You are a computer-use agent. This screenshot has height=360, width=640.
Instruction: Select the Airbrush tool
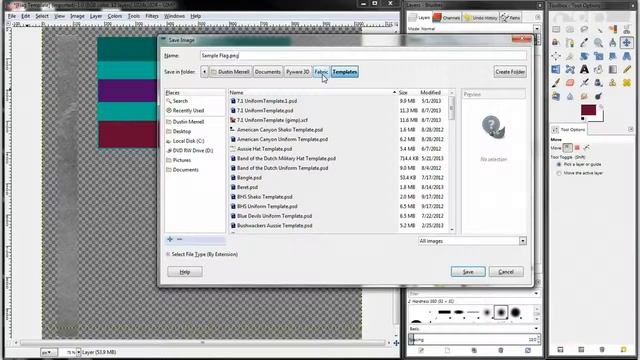point(584,83)
